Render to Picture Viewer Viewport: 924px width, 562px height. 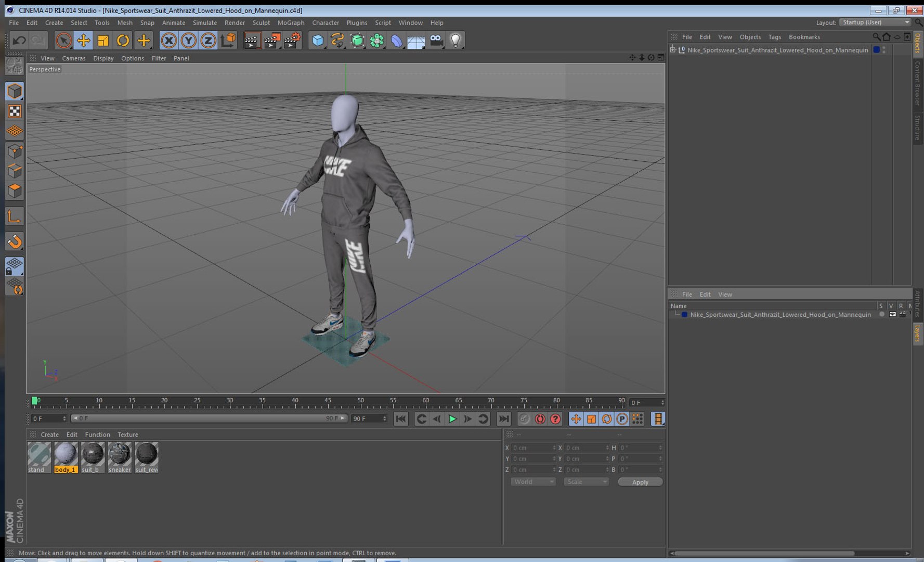point(272,40)
